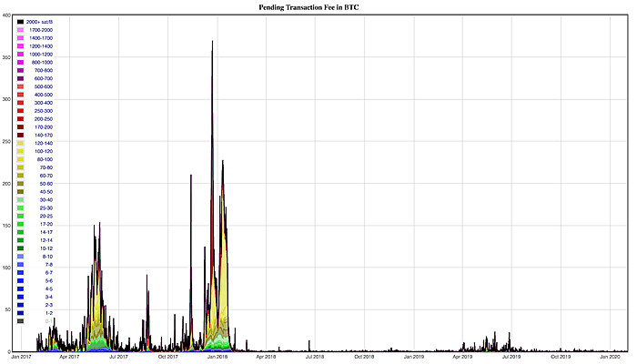Viewport: 637px width, 364px height.
Task: Click the black 2000+ sat/B color swatch
Action: pos(20,22)
